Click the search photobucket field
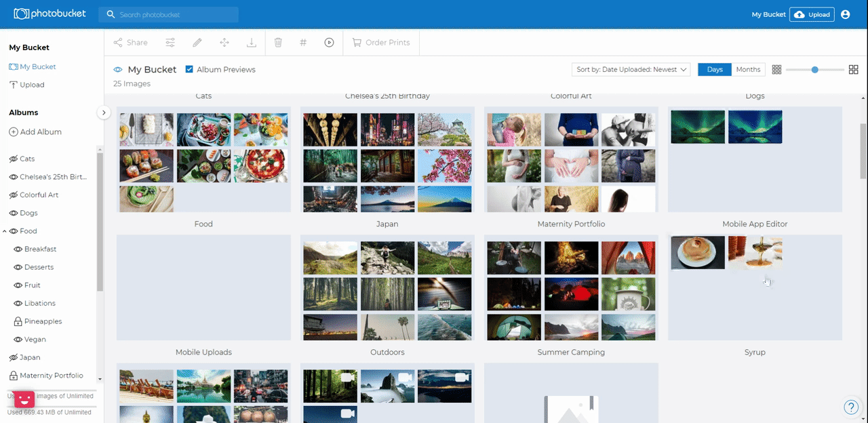Viewport: 868px width, 423px height. coord(168,14)
